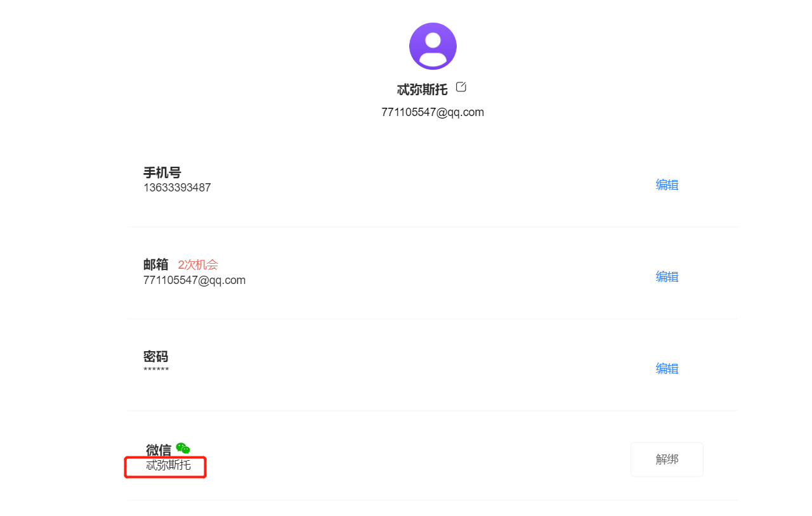Unbind WeChat with 解绑 button

[x=667, y=460]
